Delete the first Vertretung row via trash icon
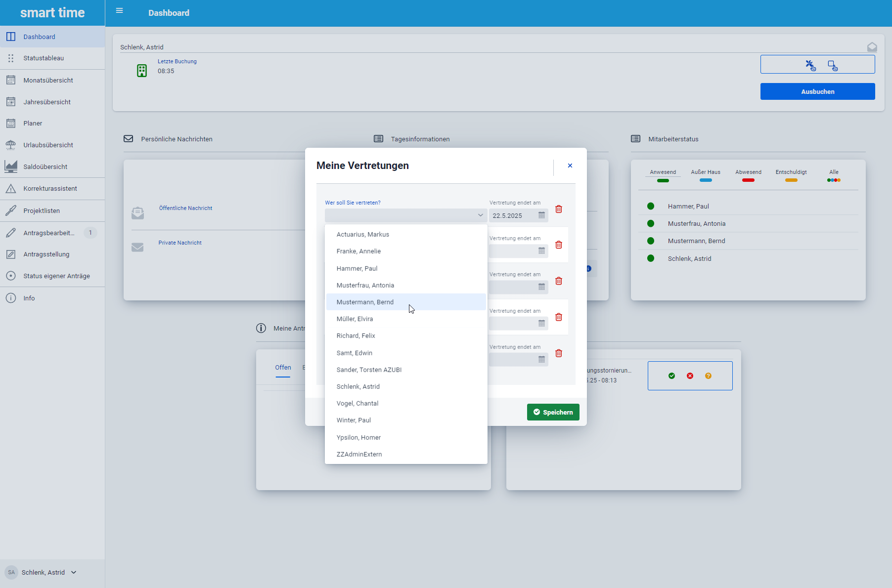Screen dimensions: 892x588 (x=559, y=209)
